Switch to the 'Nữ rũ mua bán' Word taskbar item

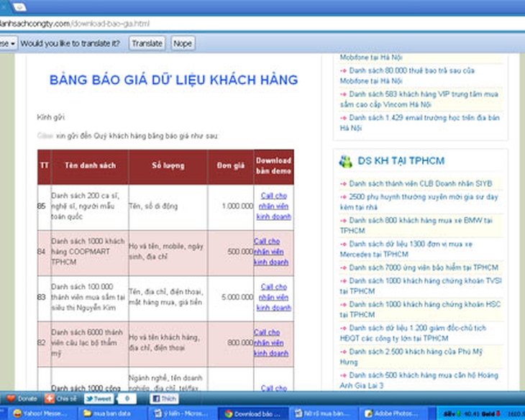click(x=324, y=414)
